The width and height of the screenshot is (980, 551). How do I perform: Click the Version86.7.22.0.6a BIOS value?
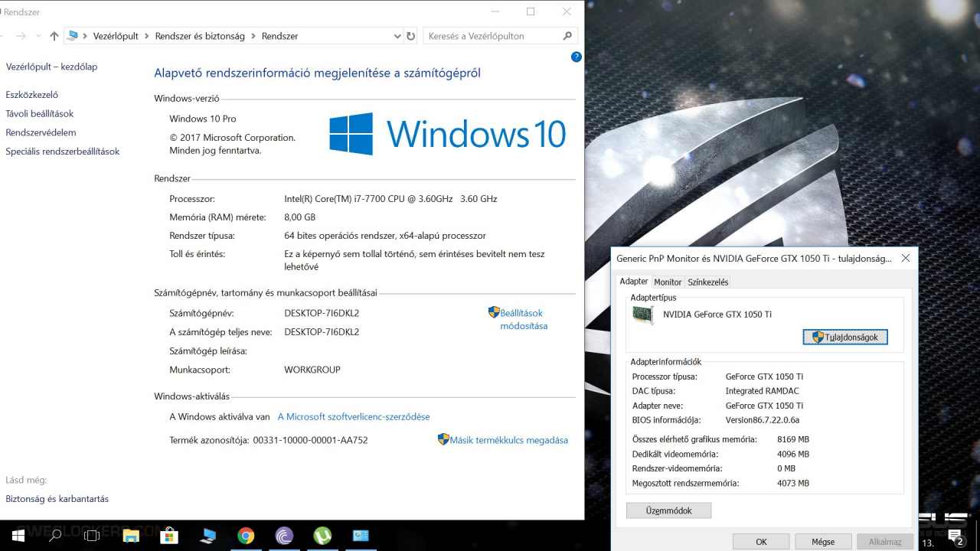click(x=763, y=420)
